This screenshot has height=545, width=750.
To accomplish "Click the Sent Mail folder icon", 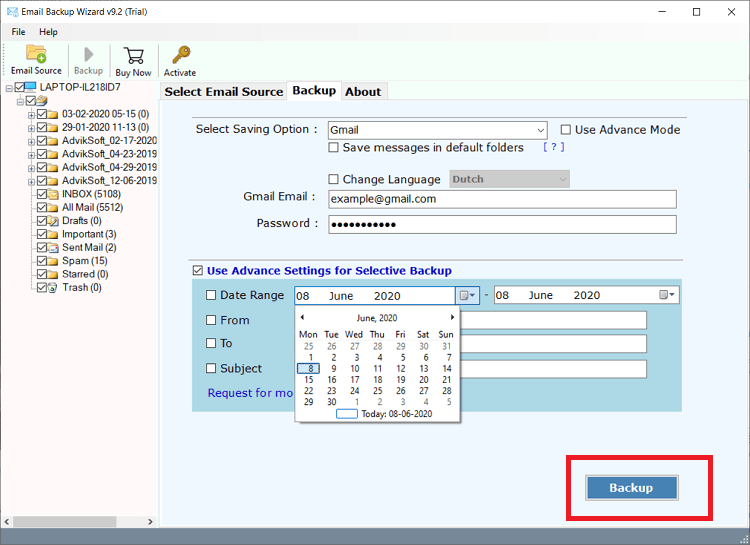I will pyautogui.click(x=53, y=247).
